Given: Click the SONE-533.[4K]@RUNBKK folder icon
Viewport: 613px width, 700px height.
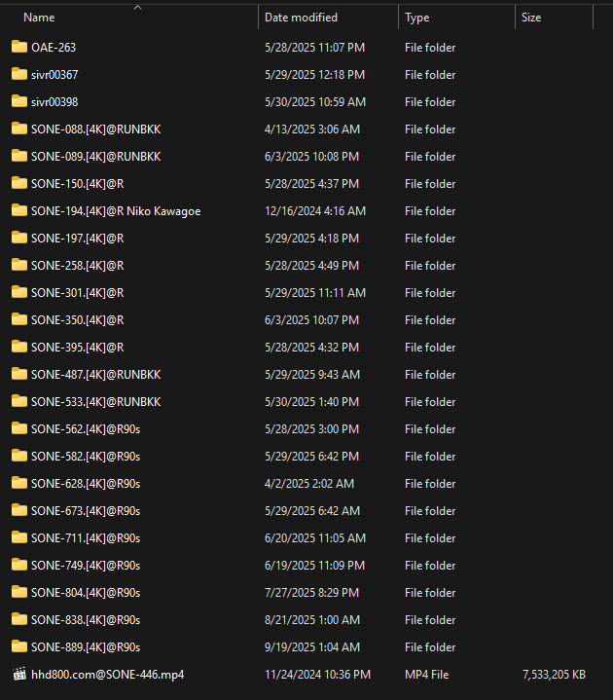Looking at the screenshot, I should (x=19, y=400).
